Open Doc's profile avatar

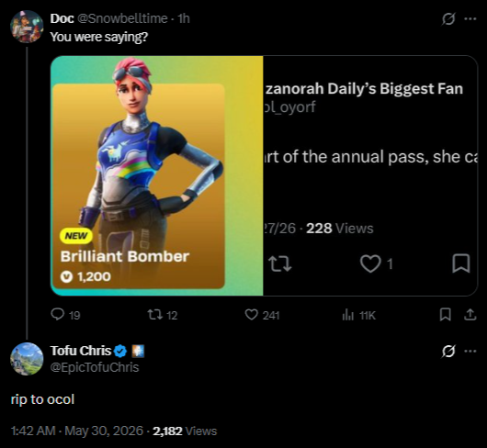coord(27,27)
